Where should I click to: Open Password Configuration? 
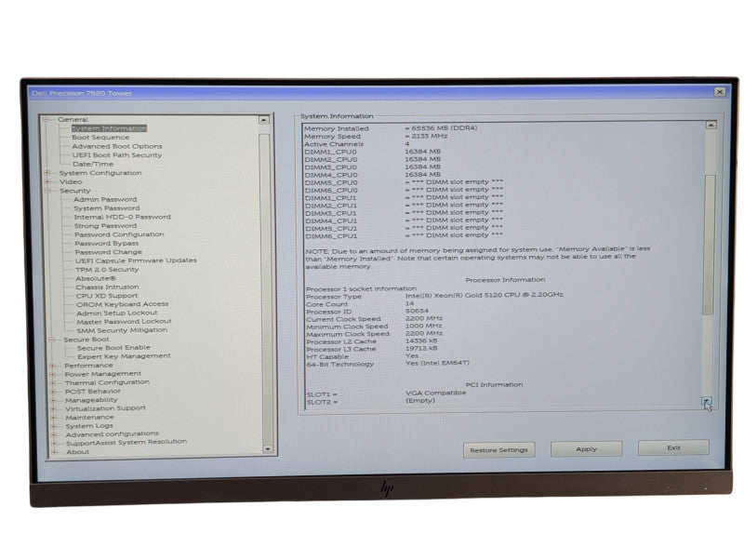pos(120,234)
